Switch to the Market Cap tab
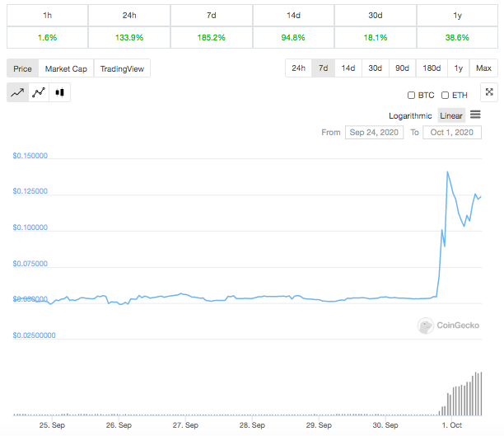 coord(66,68)
